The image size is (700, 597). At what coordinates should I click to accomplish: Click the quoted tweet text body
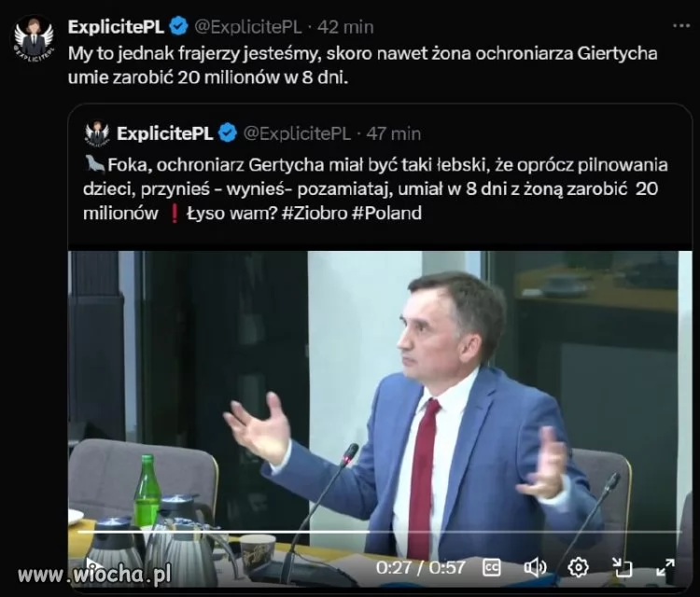[x=373, y=188]
